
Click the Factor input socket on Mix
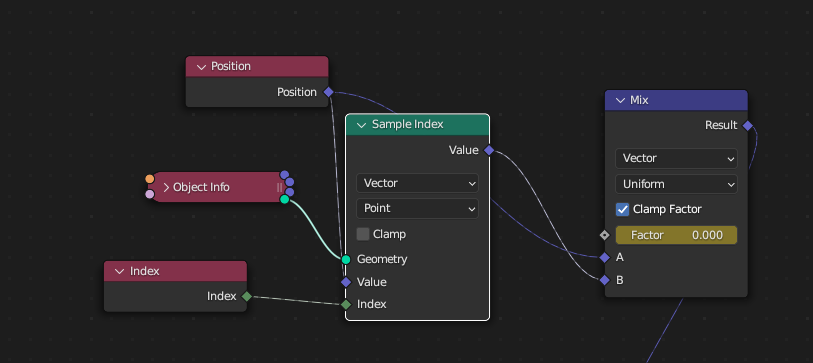coord(604,235)
